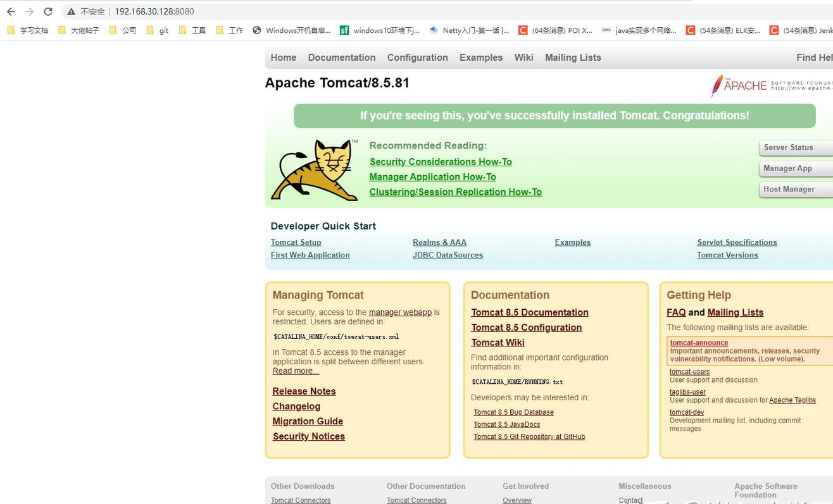Image resolution: width=833 pixels, height=504 pixels.
Task: Open Examples in the navigation bar
Action: point(481,58)
